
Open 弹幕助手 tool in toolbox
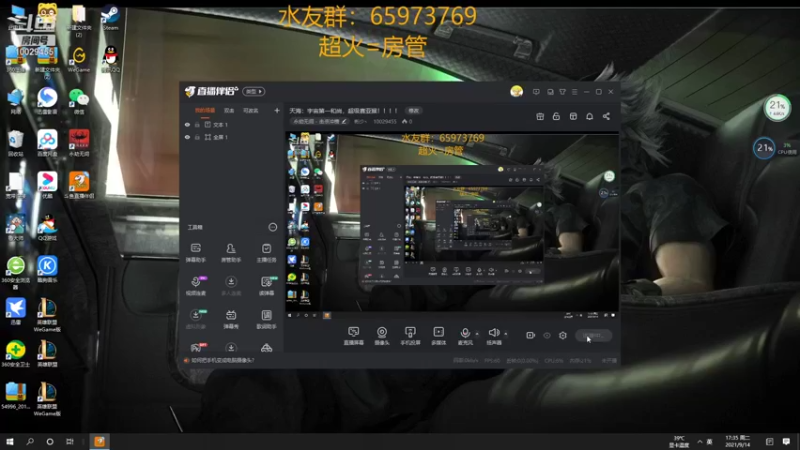click(195, 253)
